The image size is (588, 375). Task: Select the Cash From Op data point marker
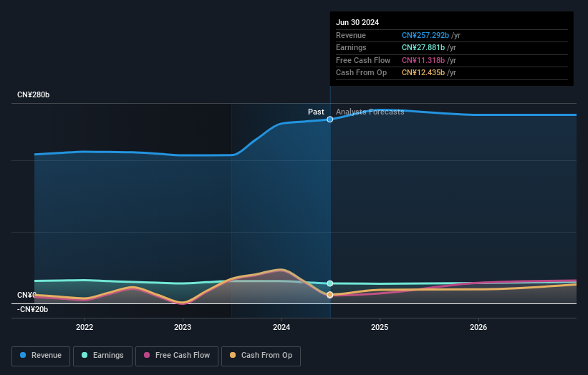(330, 295)
